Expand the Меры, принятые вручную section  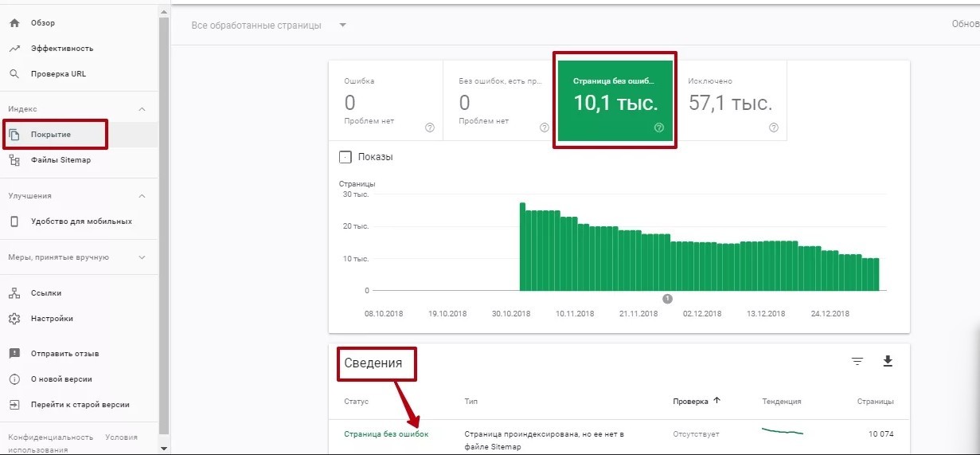pos(142,257)
